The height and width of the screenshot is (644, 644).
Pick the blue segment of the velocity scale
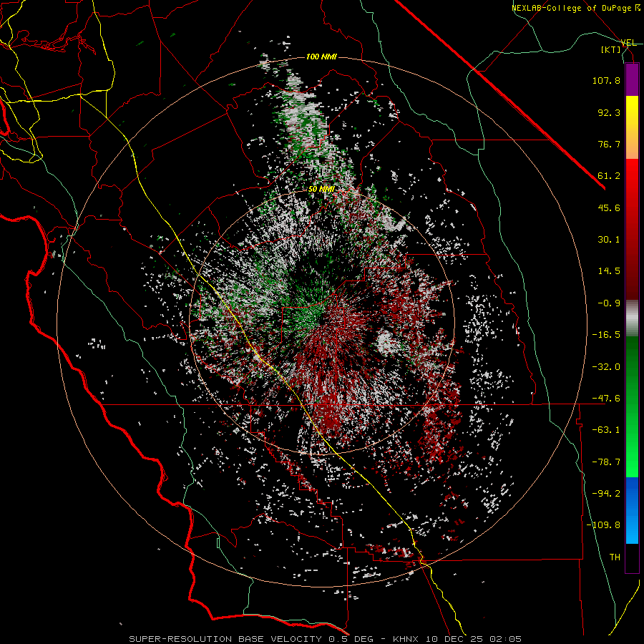click(x=632, y=510)
